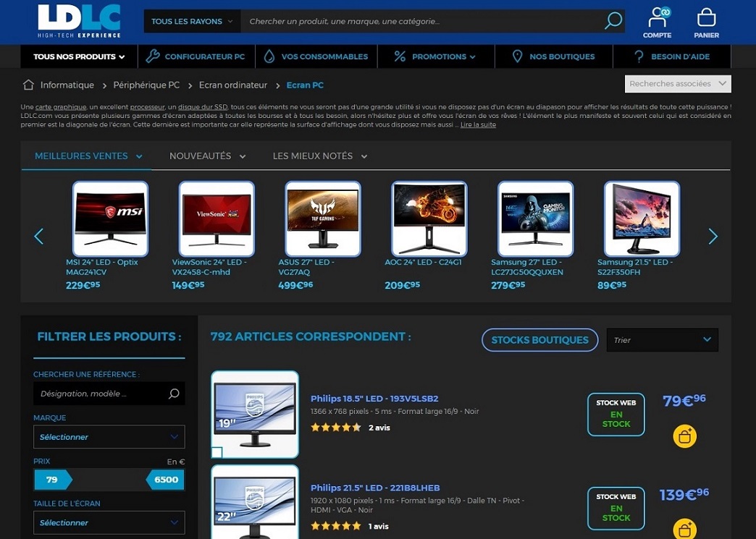Click the Stocks Boutiques button

[x=539, y=340]
